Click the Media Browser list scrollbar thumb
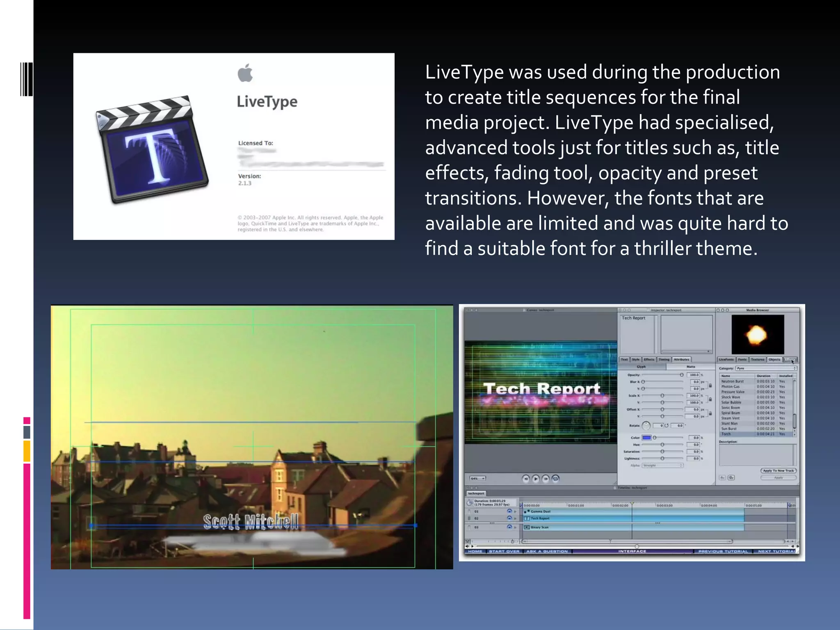The height and width of the screenshot is (630, 840). pos(794,420)
